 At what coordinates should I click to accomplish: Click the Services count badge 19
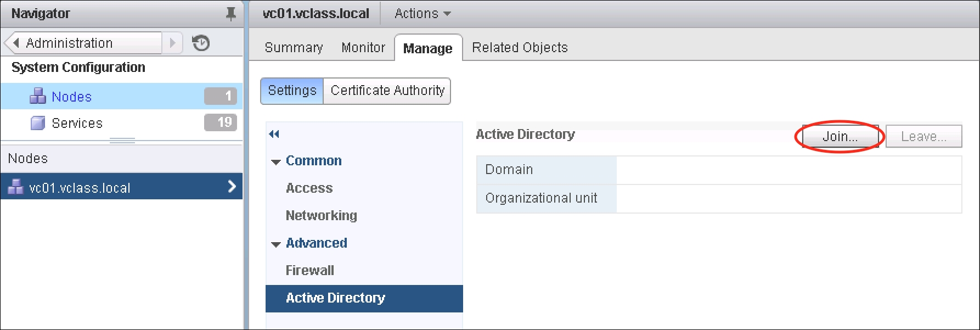click(221, 122)
